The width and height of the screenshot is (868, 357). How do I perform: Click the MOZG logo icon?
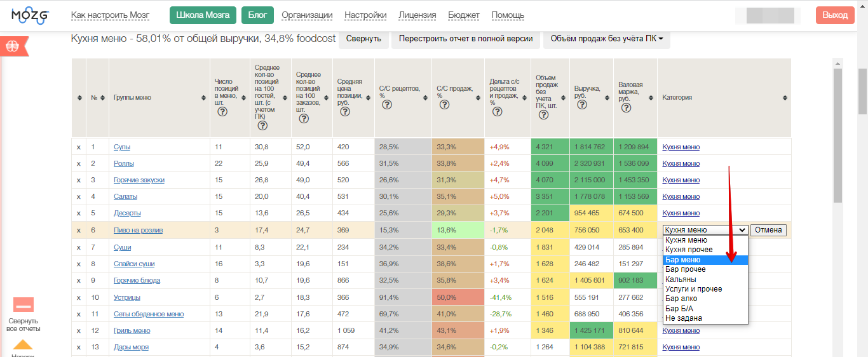[x=29, y=15]
